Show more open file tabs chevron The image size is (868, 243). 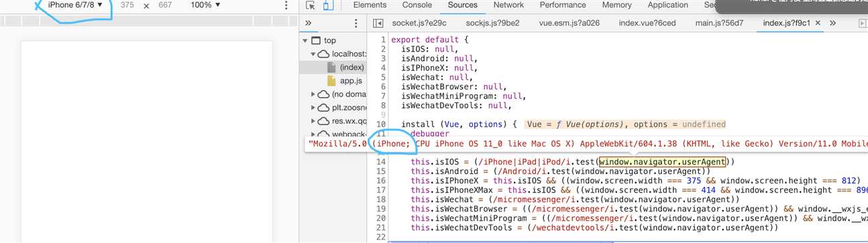(832, 23)
